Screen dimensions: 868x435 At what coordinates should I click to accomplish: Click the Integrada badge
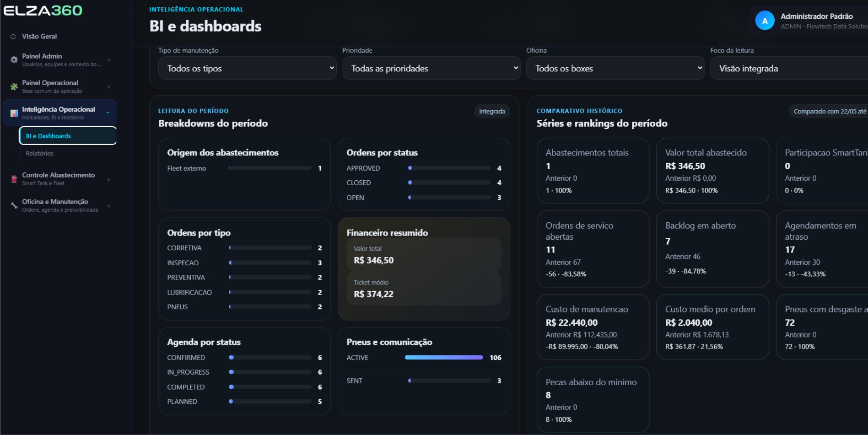coord(492,111)
